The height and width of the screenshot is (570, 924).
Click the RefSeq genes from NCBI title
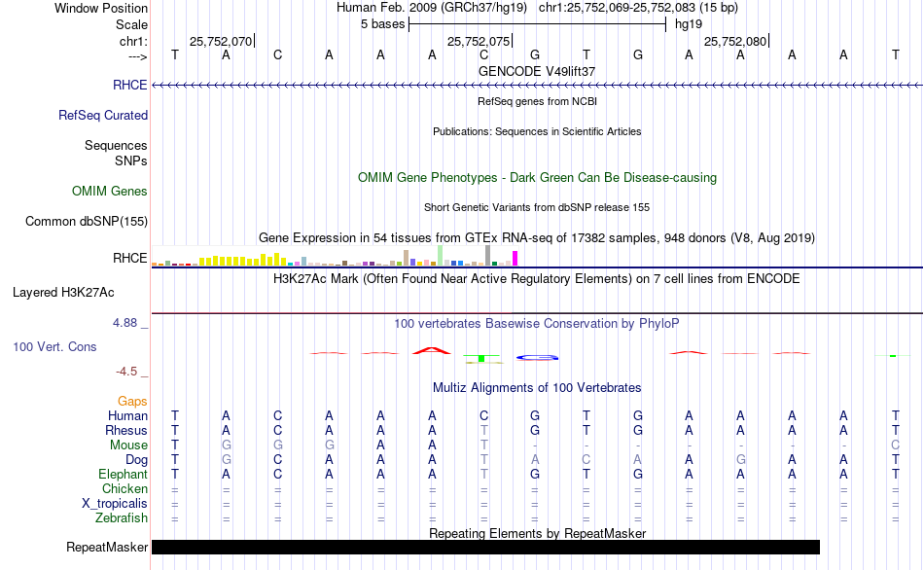[537, 101]
